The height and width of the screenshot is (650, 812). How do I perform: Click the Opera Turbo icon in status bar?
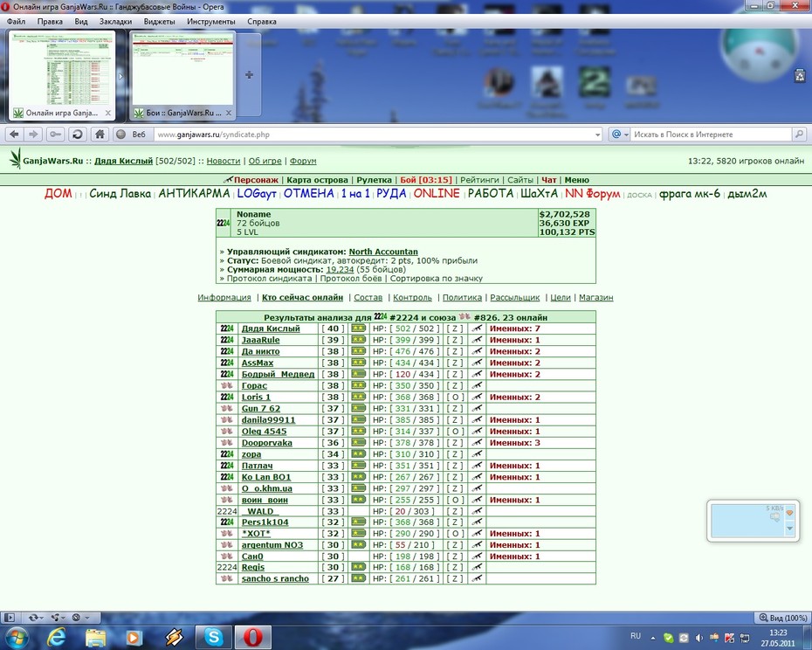click(x=76, y=618)
